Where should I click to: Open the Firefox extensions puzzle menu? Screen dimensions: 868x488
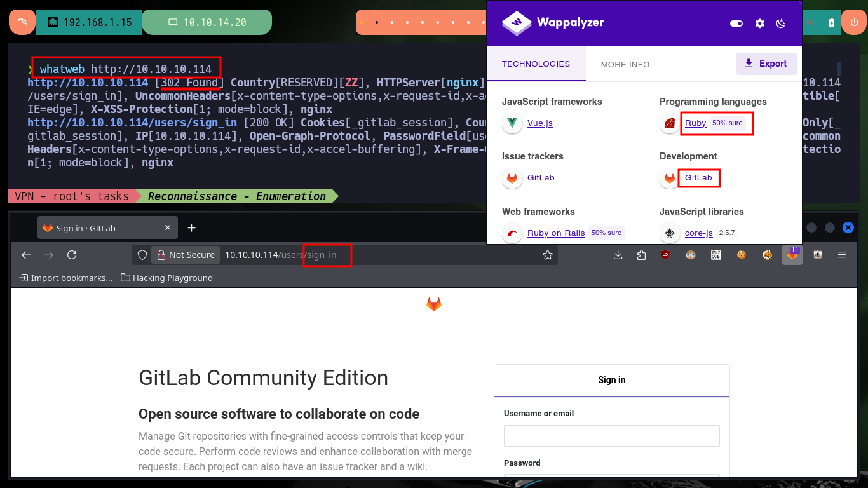click(641, 255)
